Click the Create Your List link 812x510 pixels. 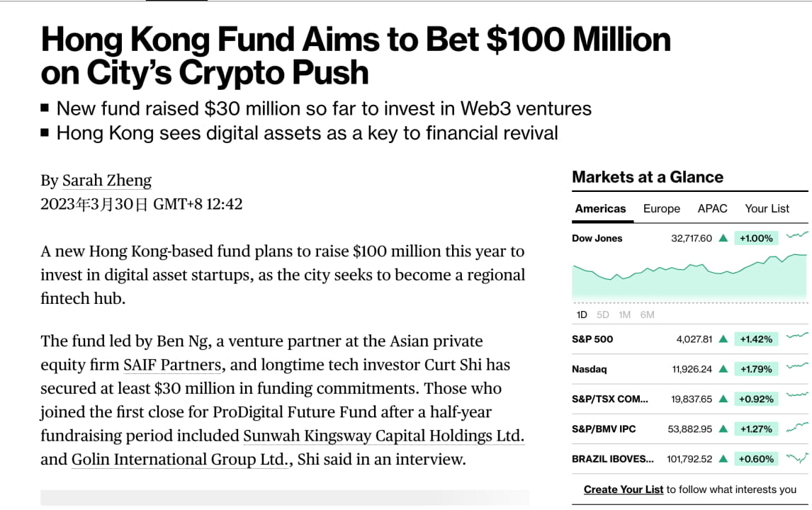click(623, 489)
